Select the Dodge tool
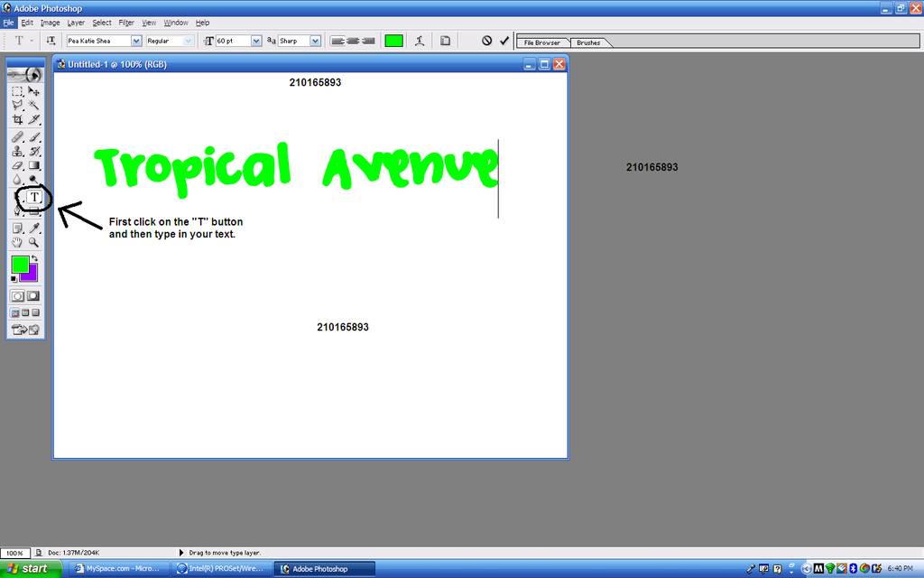924x578 pixels. [x=33, y=180]
